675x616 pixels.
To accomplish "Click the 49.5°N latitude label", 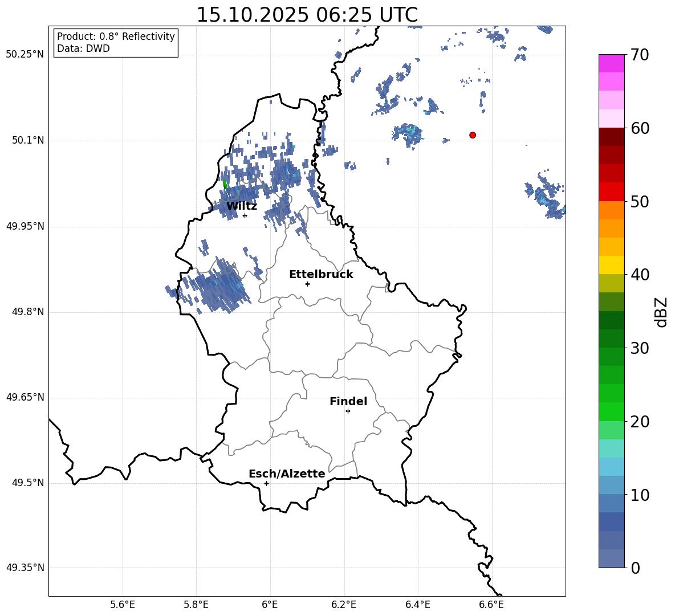I will click(28, 483).
